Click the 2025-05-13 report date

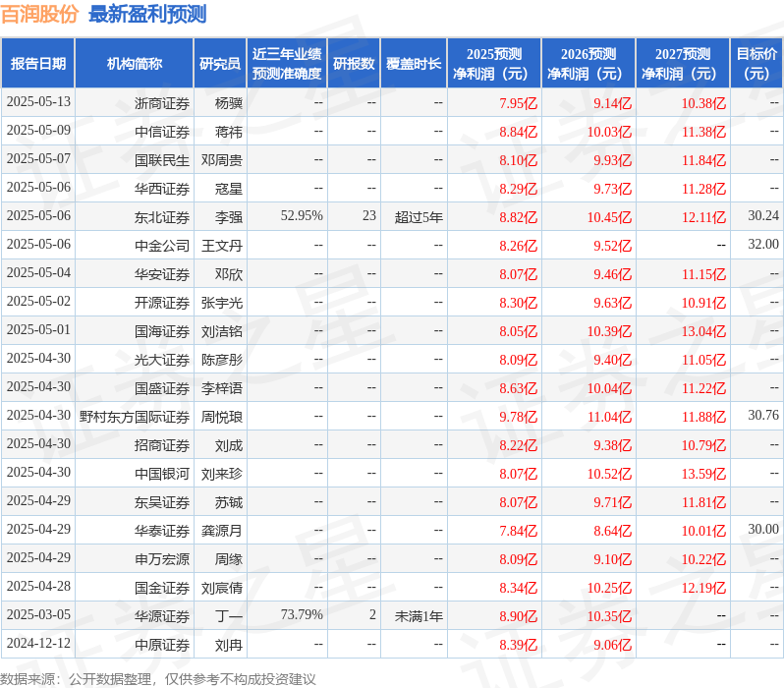(38, 101)
